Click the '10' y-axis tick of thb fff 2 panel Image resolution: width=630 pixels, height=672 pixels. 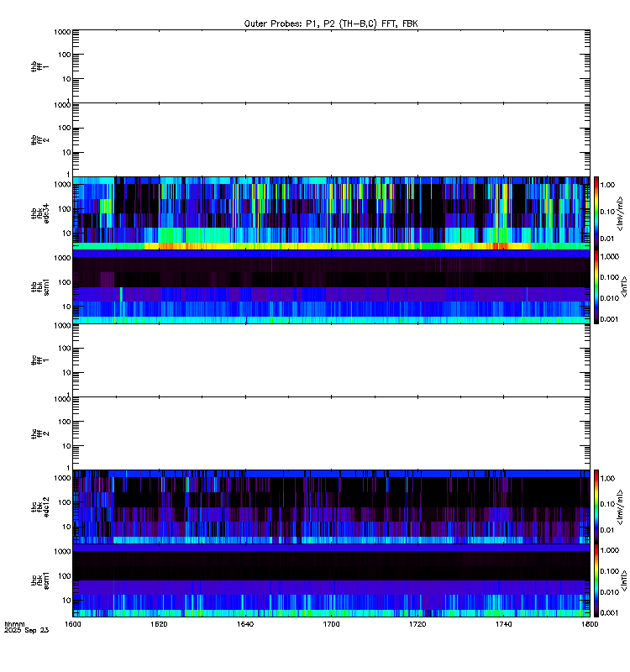(66, 153)
